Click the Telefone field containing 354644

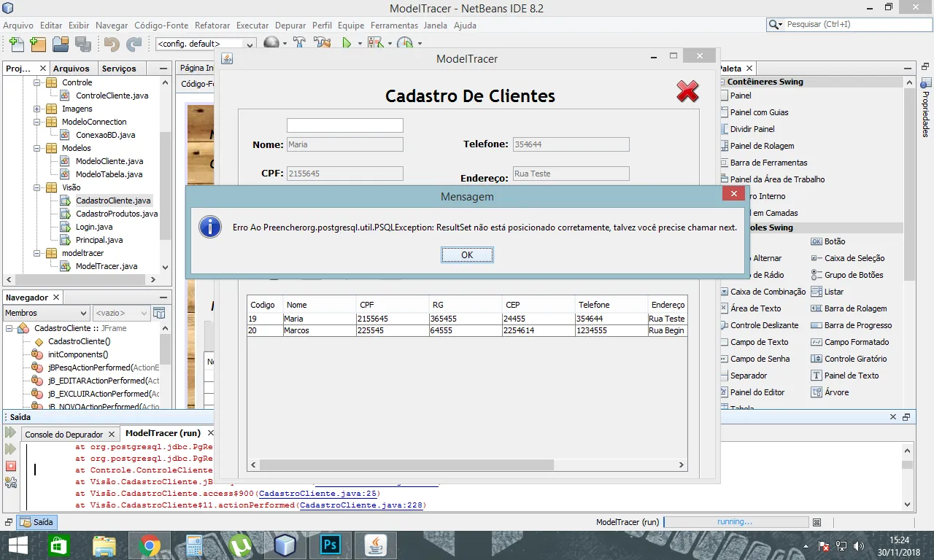pyautogui.click(x=571, y=144)
